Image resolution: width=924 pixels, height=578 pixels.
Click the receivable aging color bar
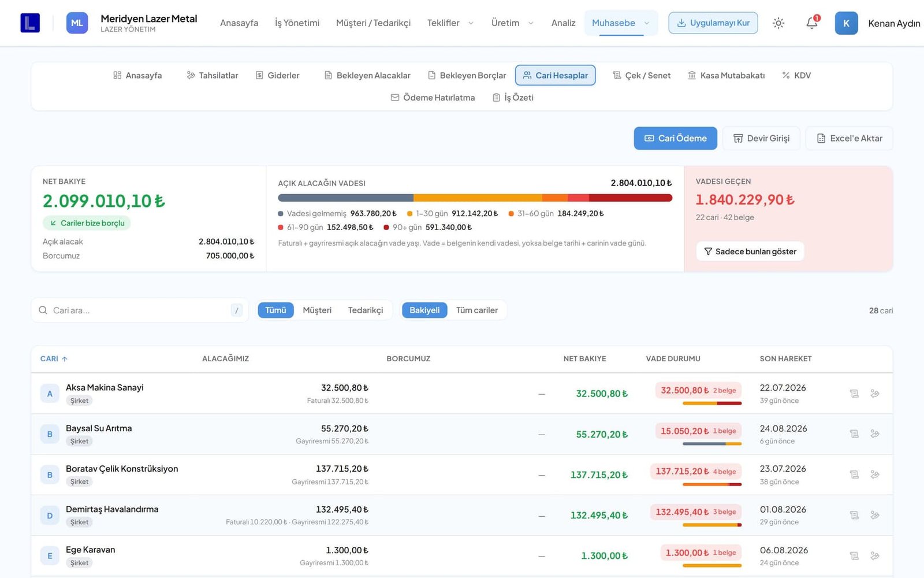(x=475, y=198)
